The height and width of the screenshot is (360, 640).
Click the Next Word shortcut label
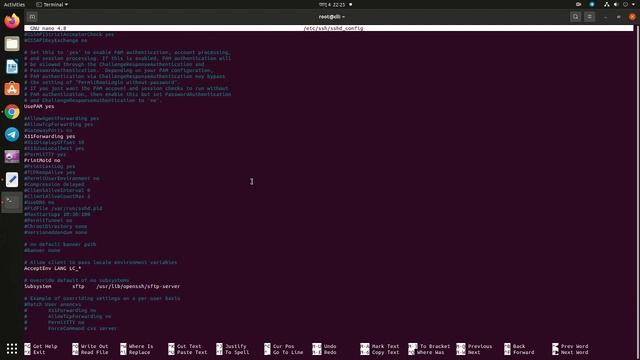pyautogui.click(x=574, y=352)
